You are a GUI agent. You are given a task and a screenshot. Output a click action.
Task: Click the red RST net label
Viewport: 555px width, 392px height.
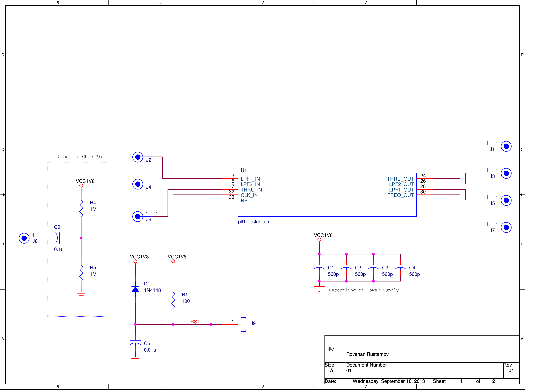[195, 322]
